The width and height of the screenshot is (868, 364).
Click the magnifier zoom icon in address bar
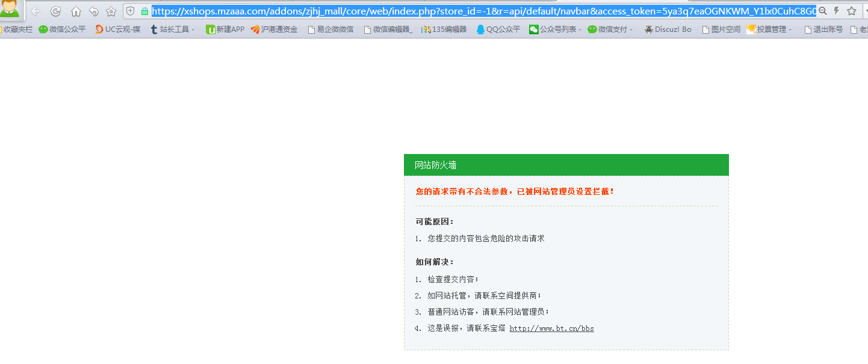tap(823, 11)
